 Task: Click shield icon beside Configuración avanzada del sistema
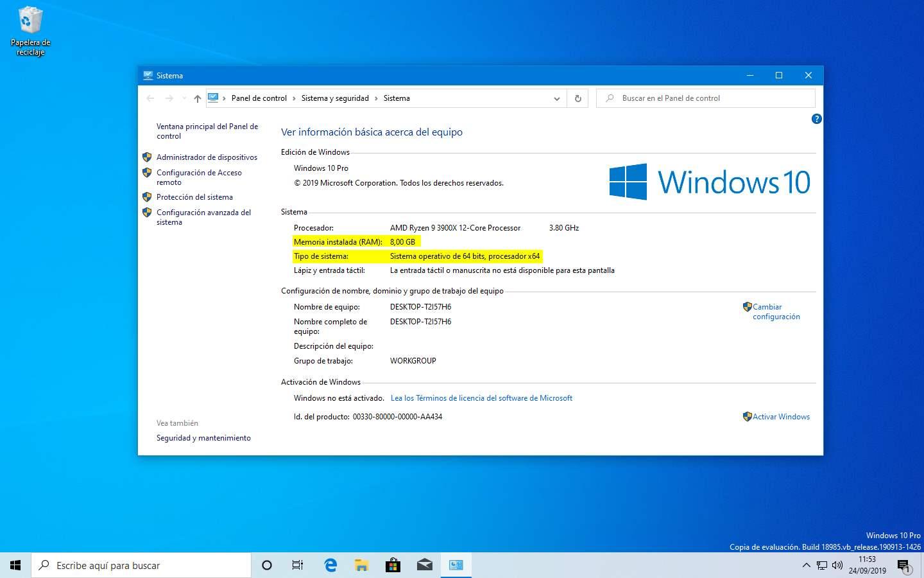point(147,213)
